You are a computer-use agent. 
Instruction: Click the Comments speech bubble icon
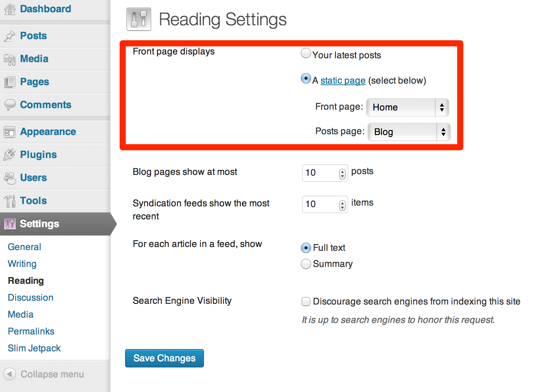click(10, 105)
